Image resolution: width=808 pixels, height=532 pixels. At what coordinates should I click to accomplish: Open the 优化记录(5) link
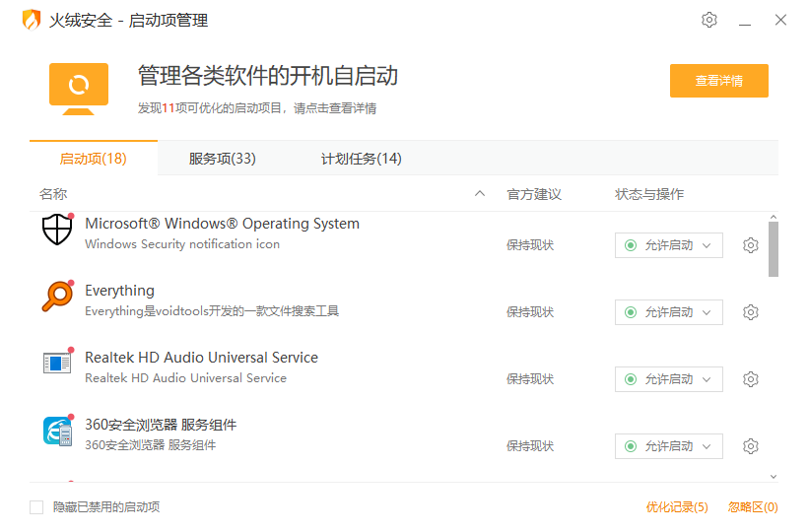click(x=677, y=507)
